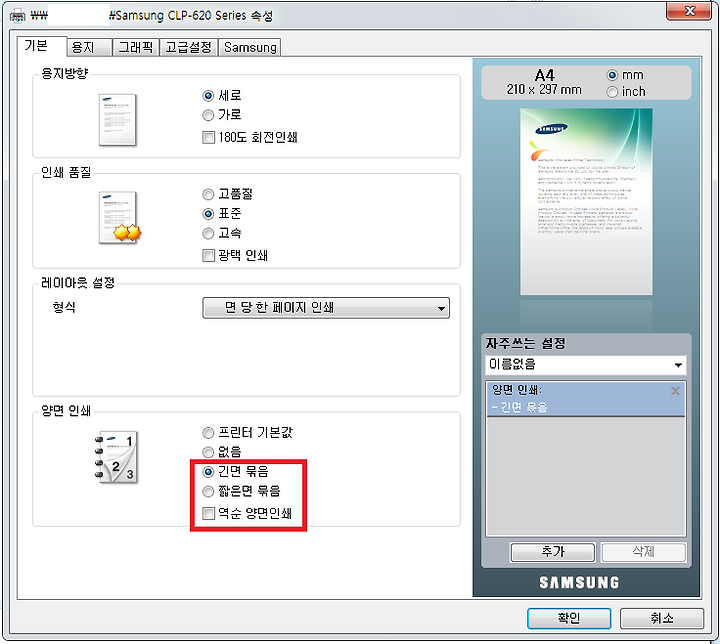The height and width of the screenshot is (644, 720).
Task: Choose 없음 for duplex printing
Action: 222,452
